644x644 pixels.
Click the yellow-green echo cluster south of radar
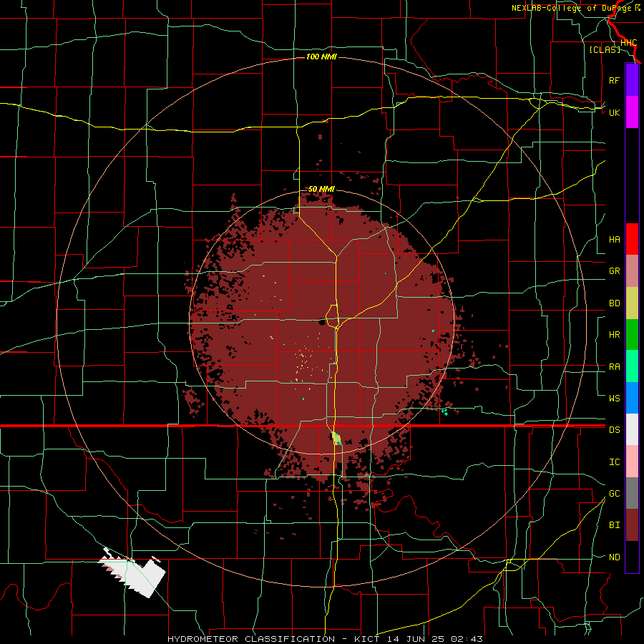coord(337,438)
